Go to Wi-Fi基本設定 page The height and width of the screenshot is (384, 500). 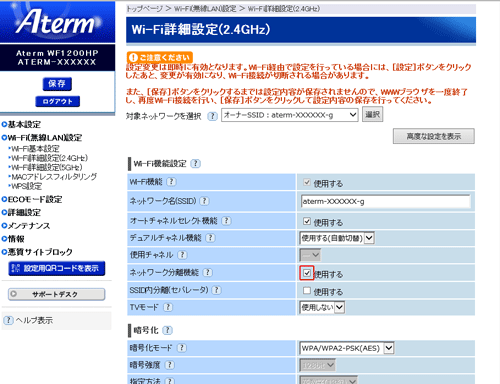click(x=35, y=149)
